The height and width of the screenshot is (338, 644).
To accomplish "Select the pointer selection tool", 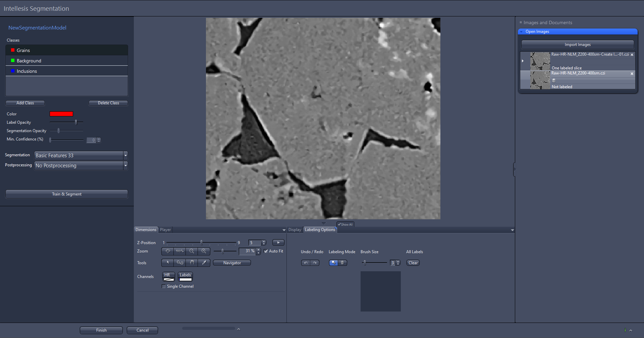I will [167, 263].
